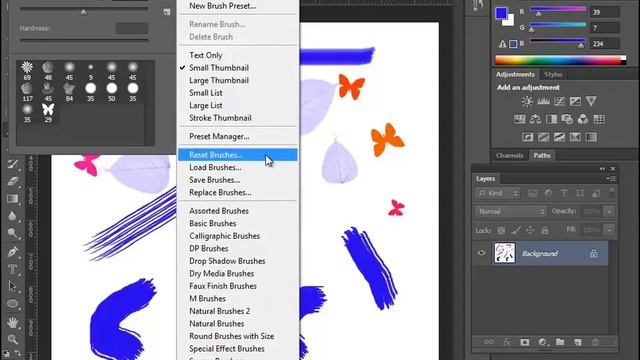Image resolution: width=640 pixels, height=360 pixels.
Task: Click the foreground blue color swatch
Action: click(x=501, y=13)
